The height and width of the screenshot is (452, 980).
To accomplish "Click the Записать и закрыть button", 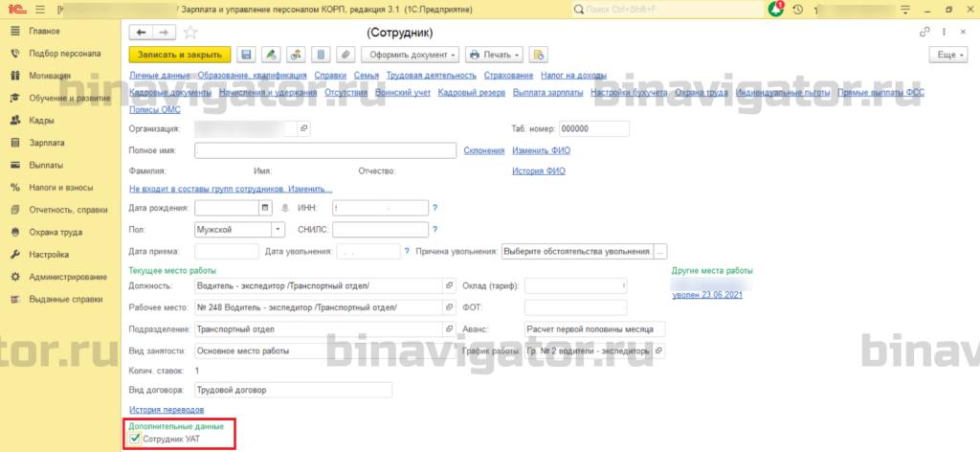I will click(180, 55).
